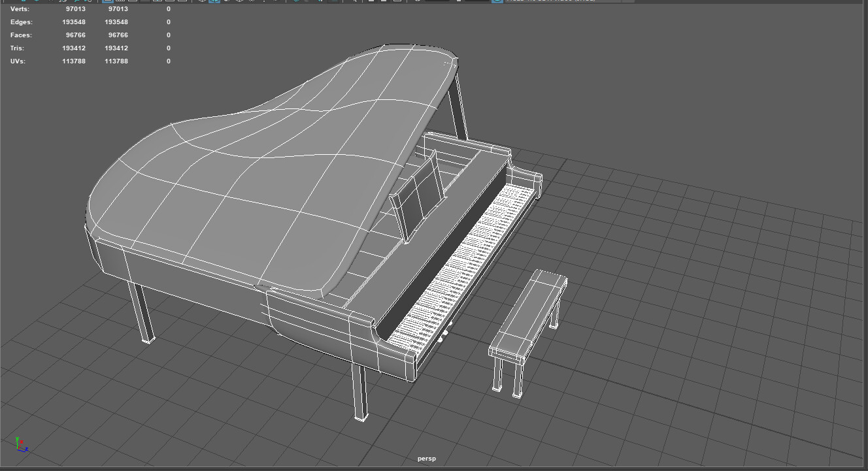Click inside the quick selection input field
Viewport: 868px width, 471px height.
click(437, 3)
